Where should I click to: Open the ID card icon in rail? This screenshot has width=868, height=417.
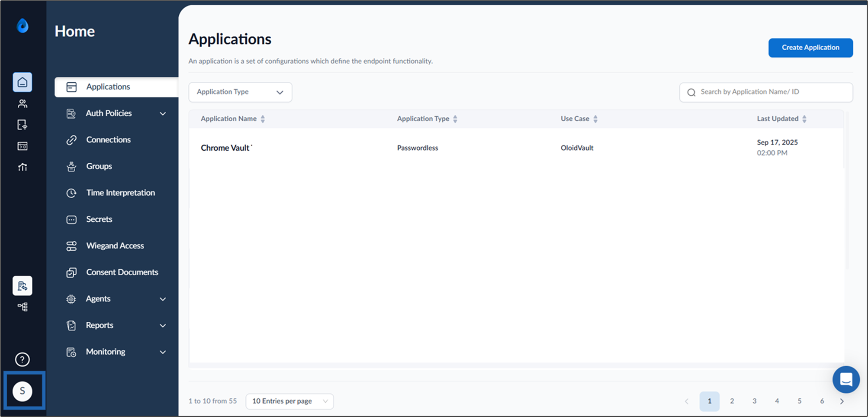coord(23,146)
